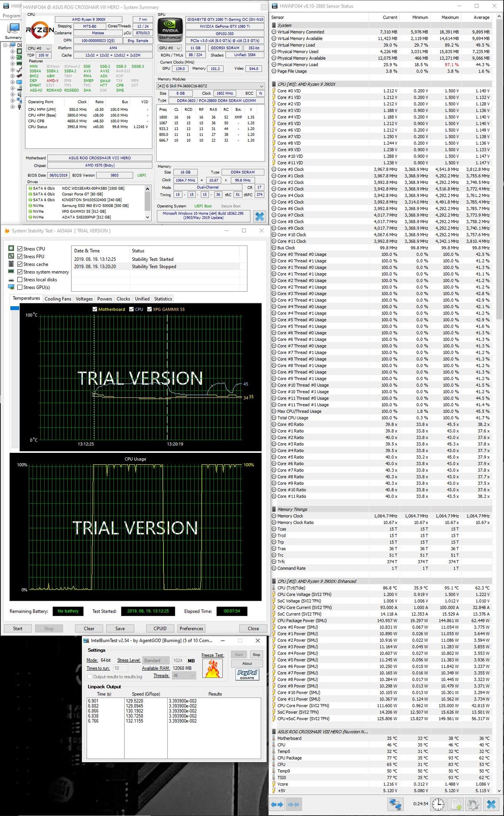Close System Summary with blue X button

(x=259, y=216)
